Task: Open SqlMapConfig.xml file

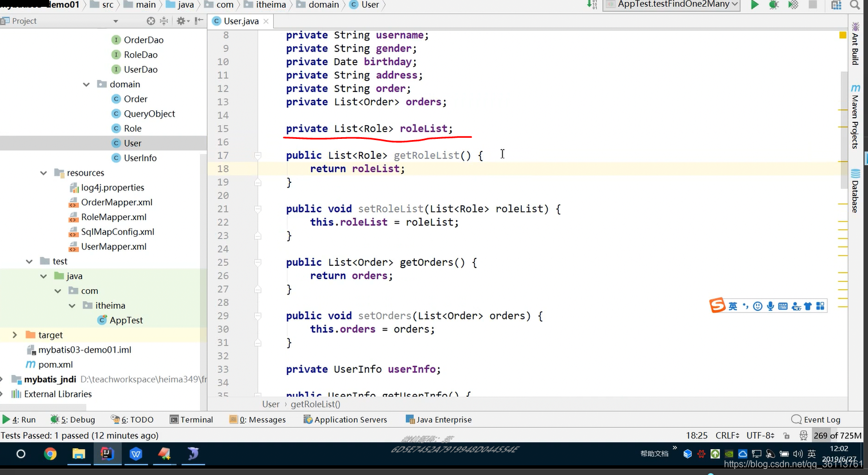Action: point(117,232)
